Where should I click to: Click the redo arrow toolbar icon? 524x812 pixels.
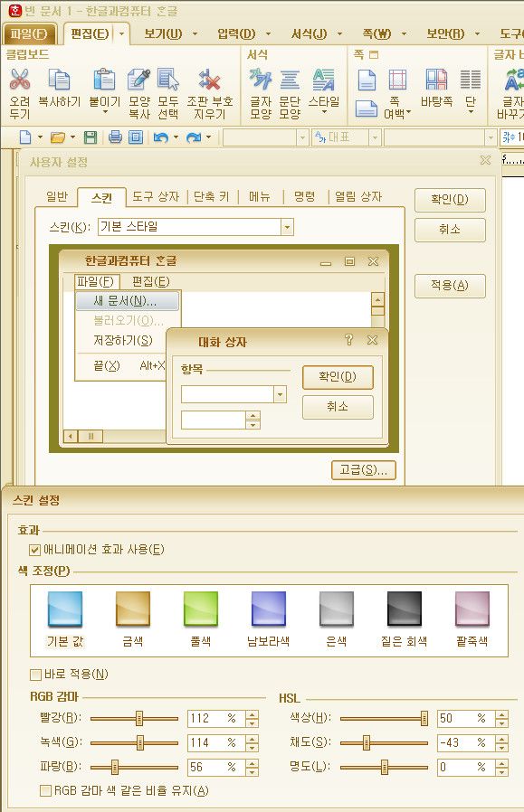[x=194, y=137]
